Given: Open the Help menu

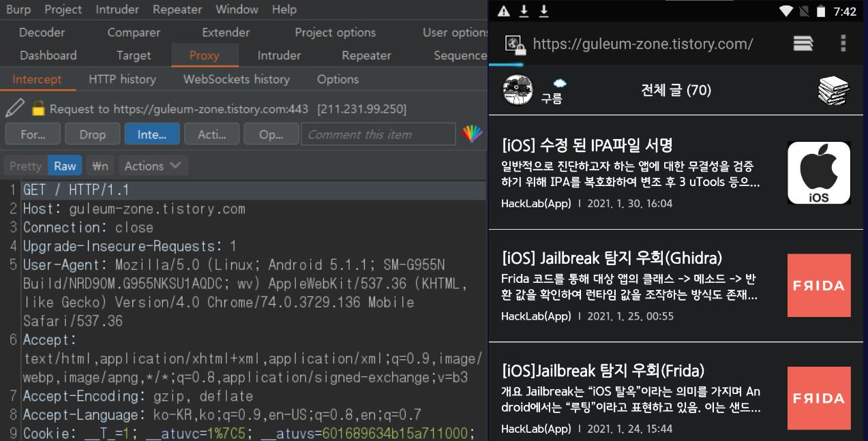Looking at the screenshot, I should coord(284,10).
